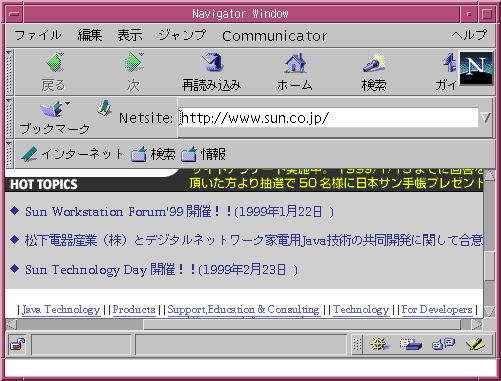Collapse the location toolbar handle
The width and height of the screenshot is (501, 381).
[9, 118]
